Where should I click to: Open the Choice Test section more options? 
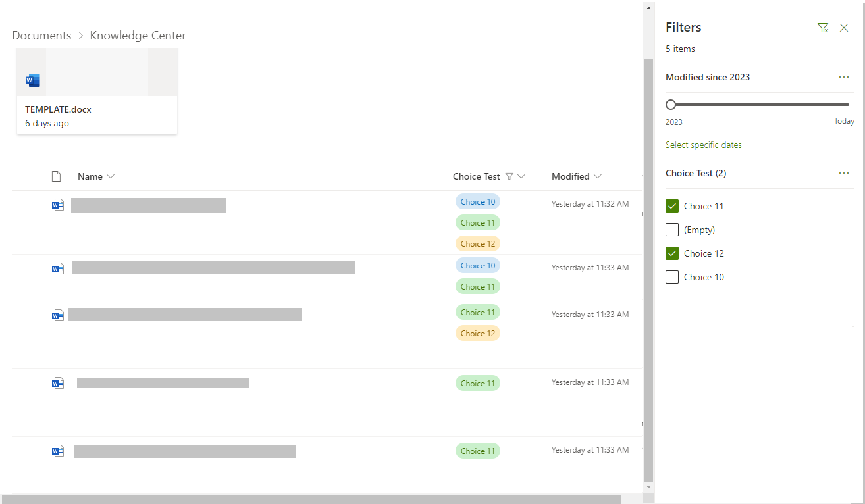tap(844, 173)
